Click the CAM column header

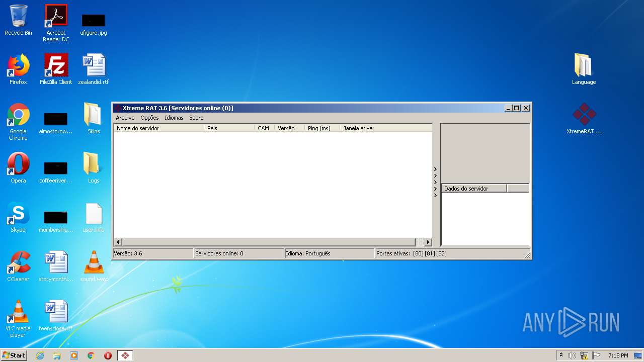[265, 128]
